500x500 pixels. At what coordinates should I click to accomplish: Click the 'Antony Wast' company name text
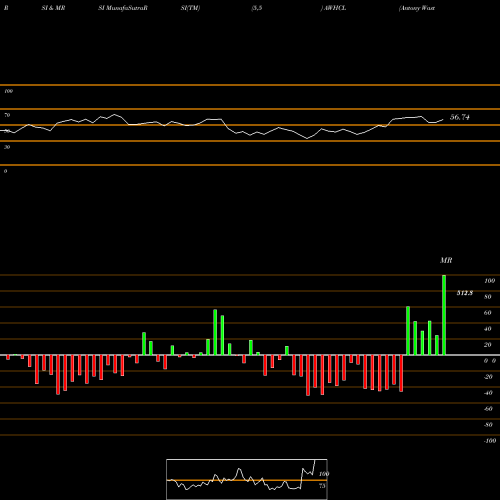pyautogui.click(x=417, y=8)
